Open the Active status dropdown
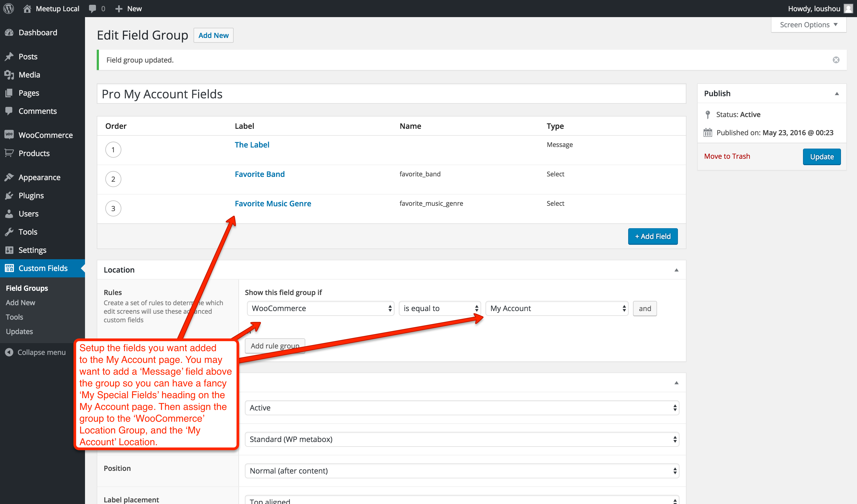Viewport: 857px width, 504px height. pyautogui.click(x=462, y=408)
